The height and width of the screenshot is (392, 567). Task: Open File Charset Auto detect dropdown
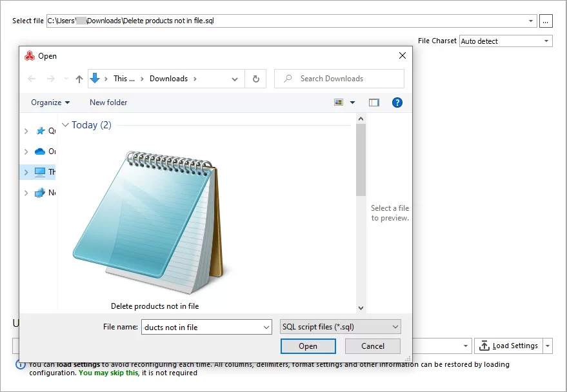(506, 41)
